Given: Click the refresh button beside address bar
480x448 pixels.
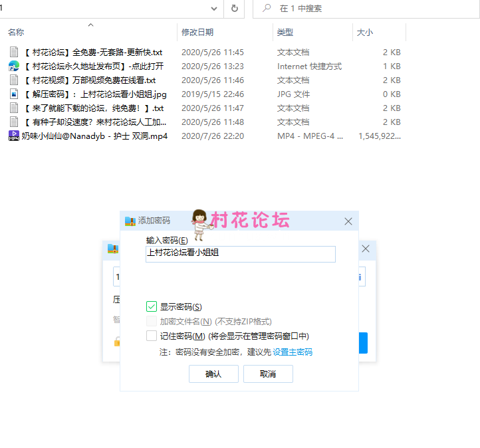Looking at the screenshot, I should click(x=234, y=9).
